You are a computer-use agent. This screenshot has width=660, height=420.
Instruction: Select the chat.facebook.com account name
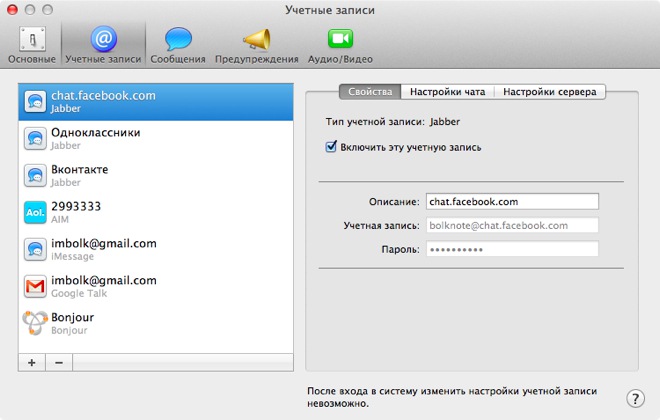103,96
